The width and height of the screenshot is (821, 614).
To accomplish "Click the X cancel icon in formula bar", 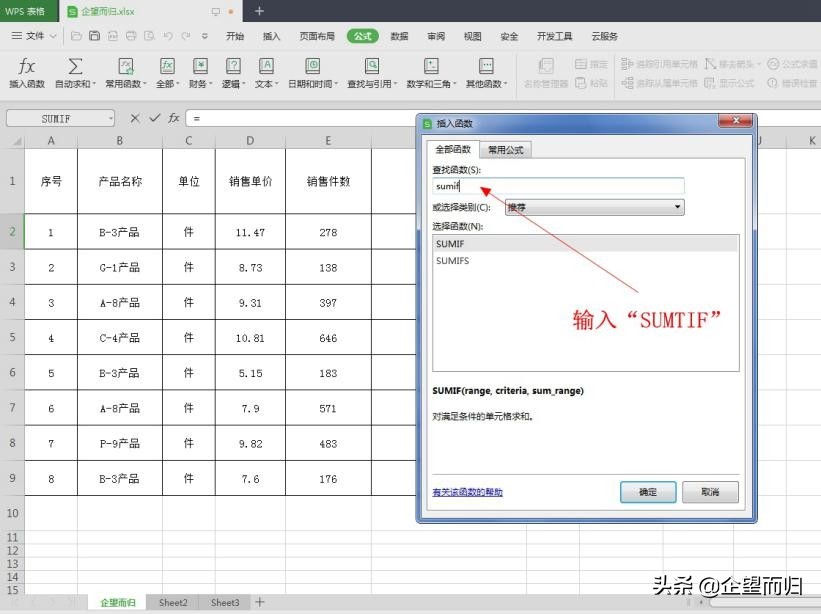I will pos(134,118).
